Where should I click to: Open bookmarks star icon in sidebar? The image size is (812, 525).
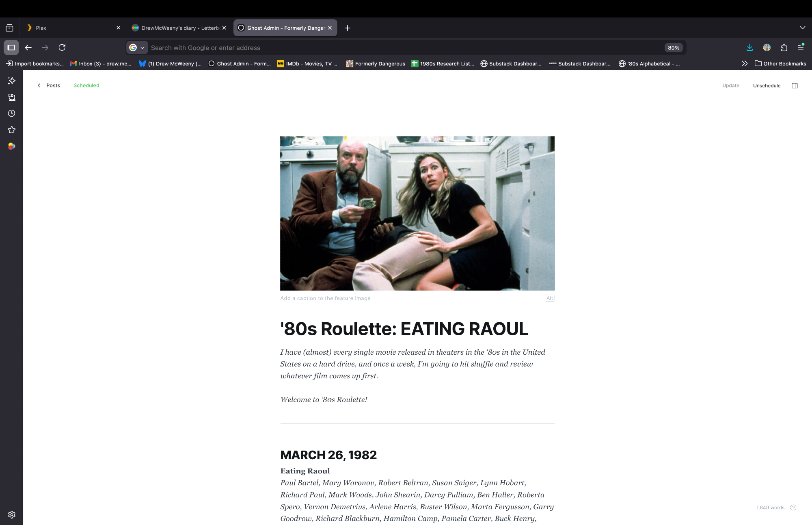pyautogui.click(x=12, y=130)
